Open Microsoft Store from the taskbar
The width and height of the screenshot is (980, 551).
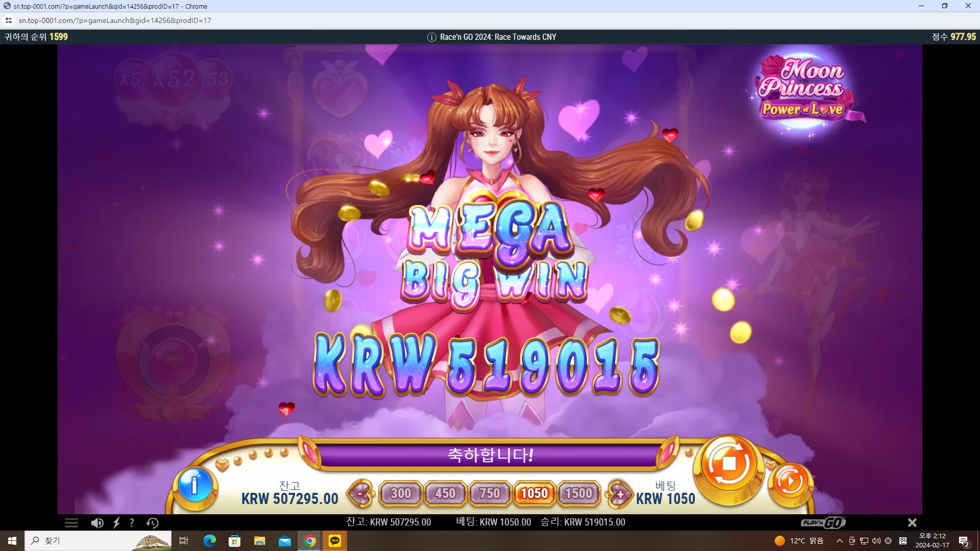coord(234,541)
